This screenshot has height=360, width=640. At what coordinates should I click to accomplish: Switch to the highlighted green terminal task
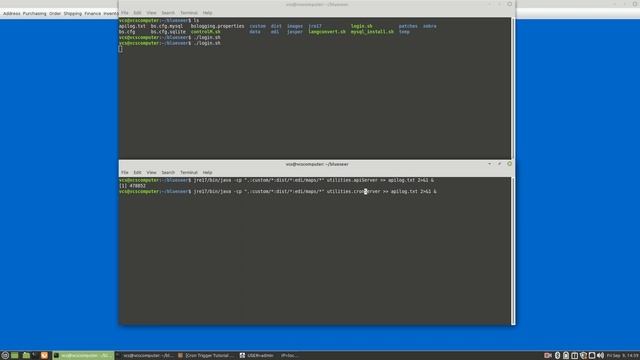pyautogui.click(x=83, y=356)
